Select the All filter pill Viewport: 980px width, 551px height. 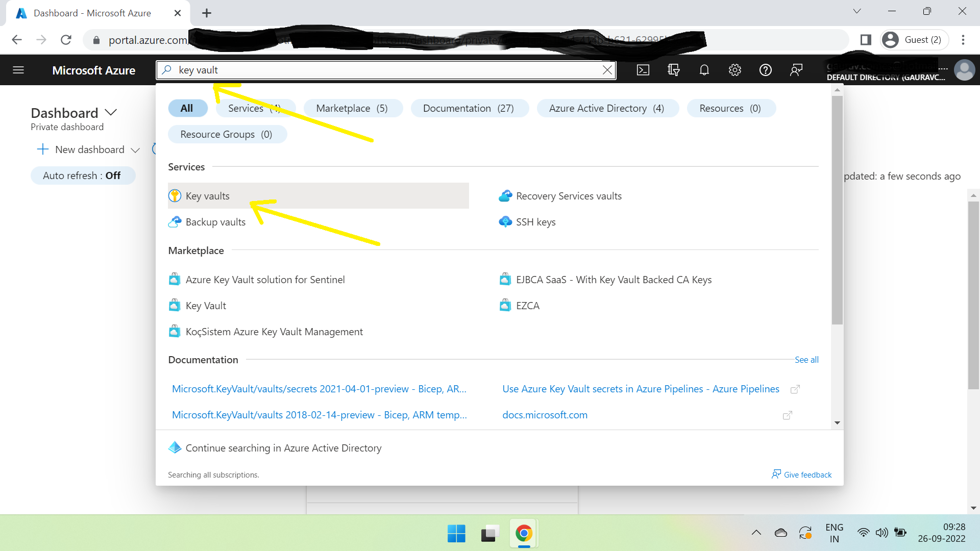(x=187, y=108)
